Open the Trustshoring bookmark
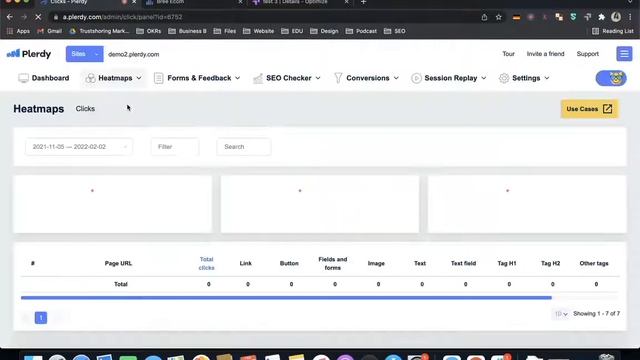 tap(99, 31)
